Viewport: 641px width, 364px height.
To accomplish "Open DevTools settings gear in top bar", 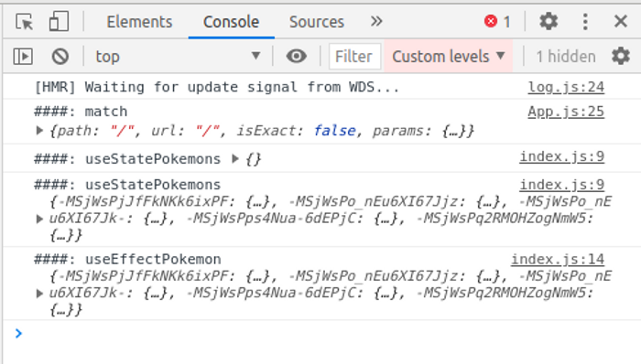I will (x=549, y=21).
